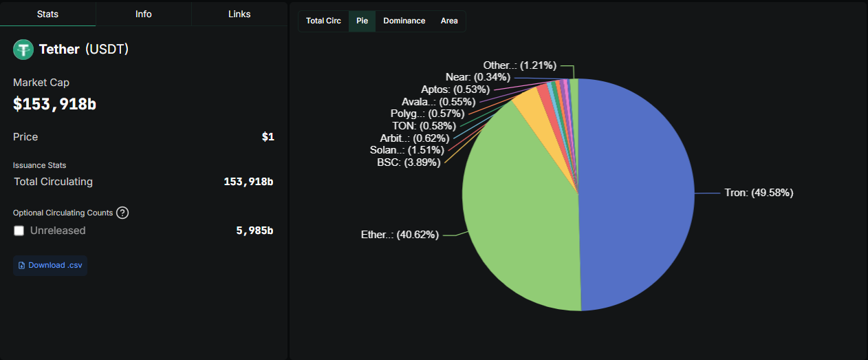Click the TON: (0.58%) label
868x360 pixels.
click(424, 126)
